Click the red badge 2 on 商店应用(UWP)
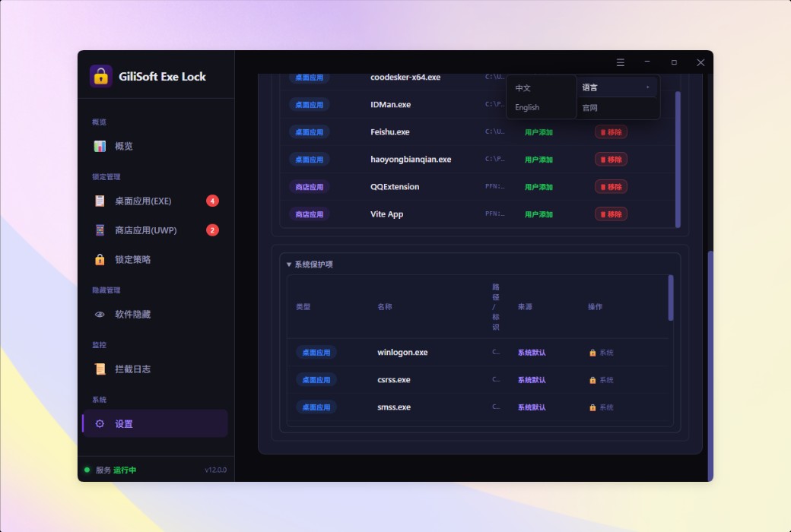 (212, 230)
